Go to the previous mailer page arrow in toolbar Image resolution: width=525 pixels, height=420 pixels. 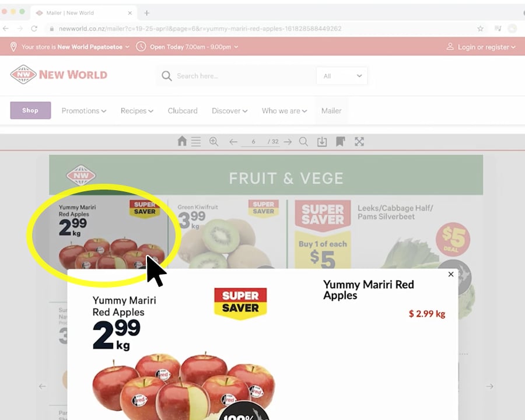(233, 142)
